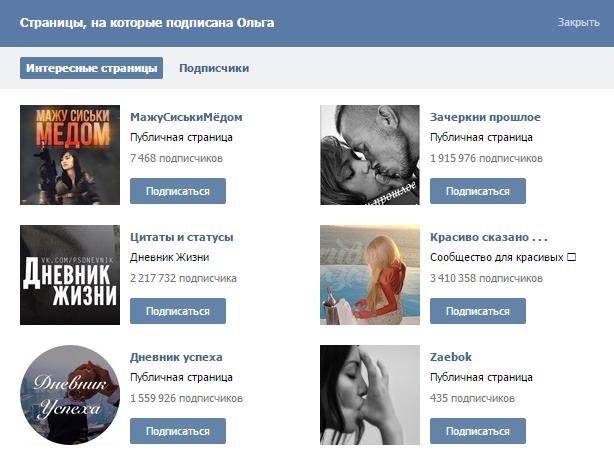Open the Цитаты и статусы link
614x463 pixels.
click(182, 237)
